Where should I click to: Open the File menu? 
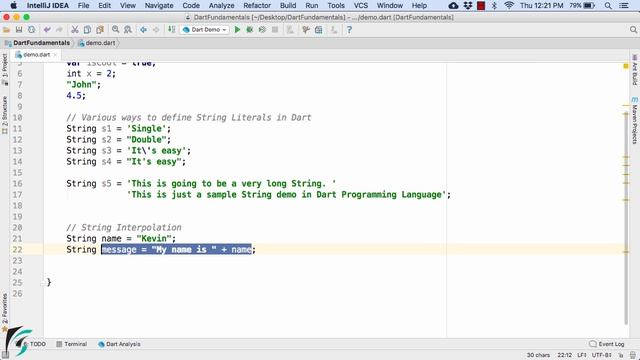coord(83,5)
